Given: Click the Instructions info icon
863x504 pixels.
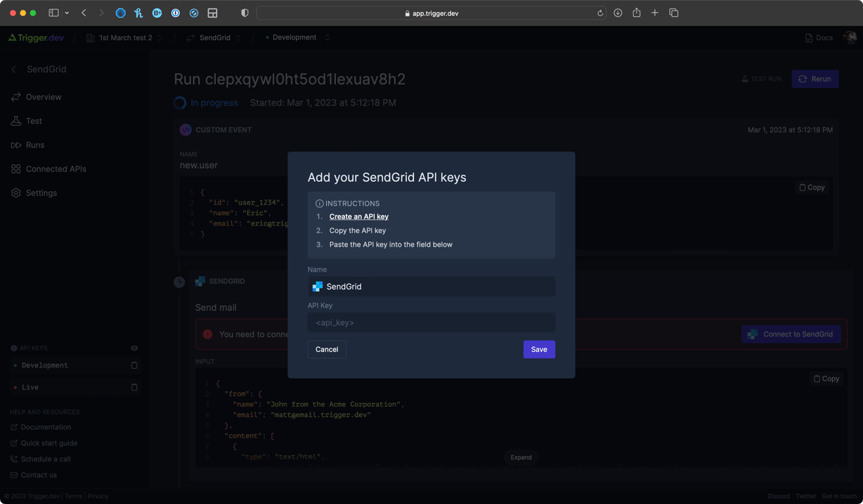Looking at the screenshot, I should (x=320, y=203).
